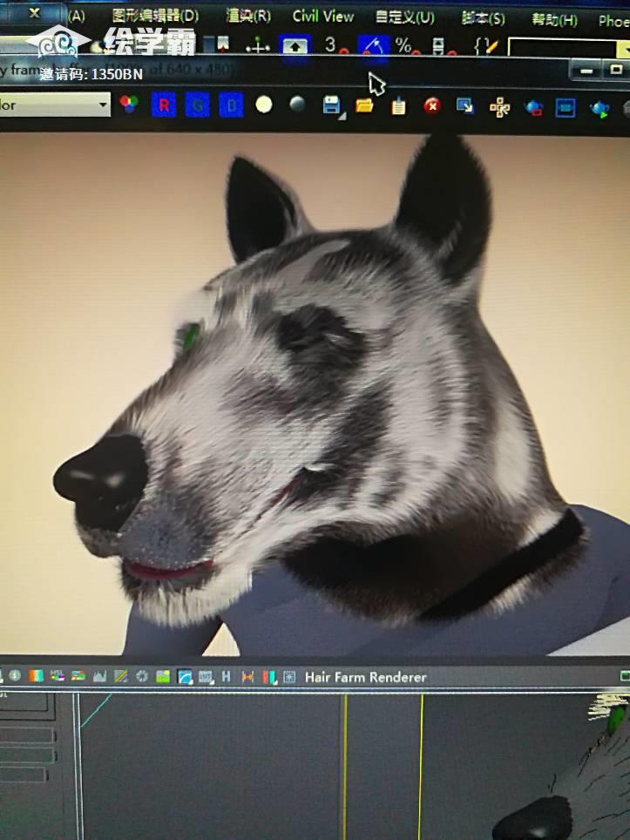Open the 脚本(S) menu

484,19
